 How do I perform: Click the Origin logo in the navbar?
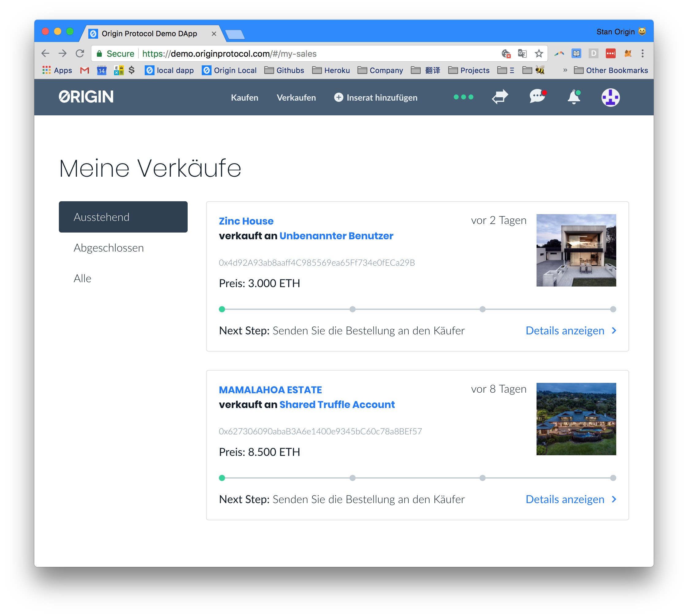pos(86,97)
